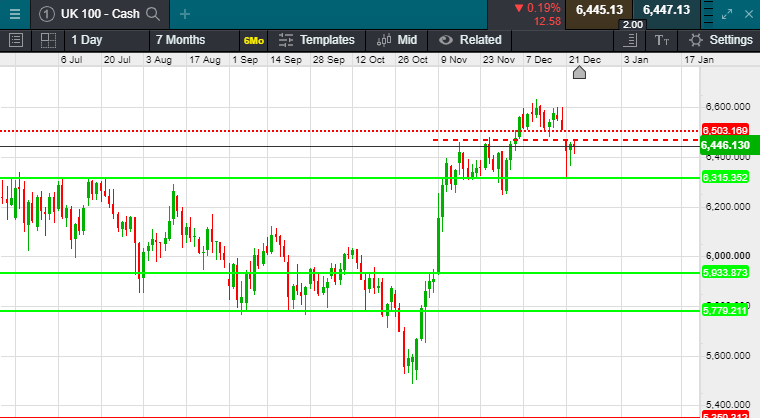Viewport: 760px width, 418px height.
Task: Click the 3 Aug date label
Action: 158,60
